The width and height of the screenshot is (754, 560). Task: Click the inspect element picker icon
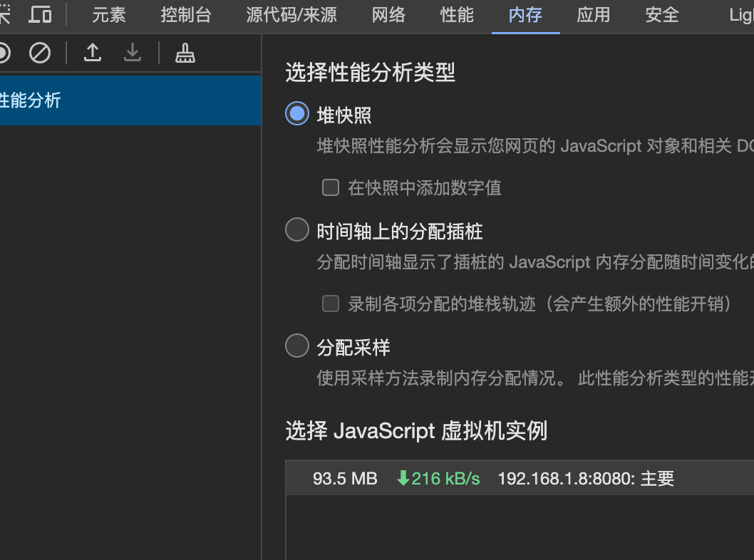coord(4,14)
